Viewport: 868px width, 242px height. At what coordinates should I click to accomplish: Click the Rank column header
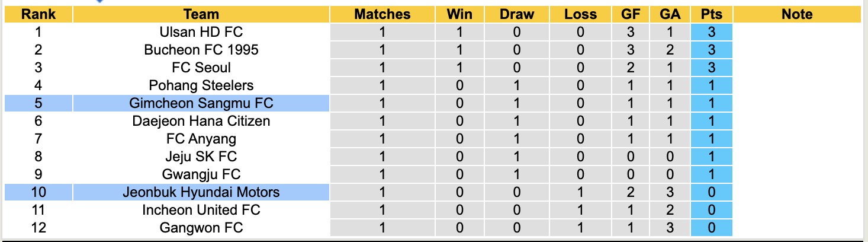[x=38, y=14]
